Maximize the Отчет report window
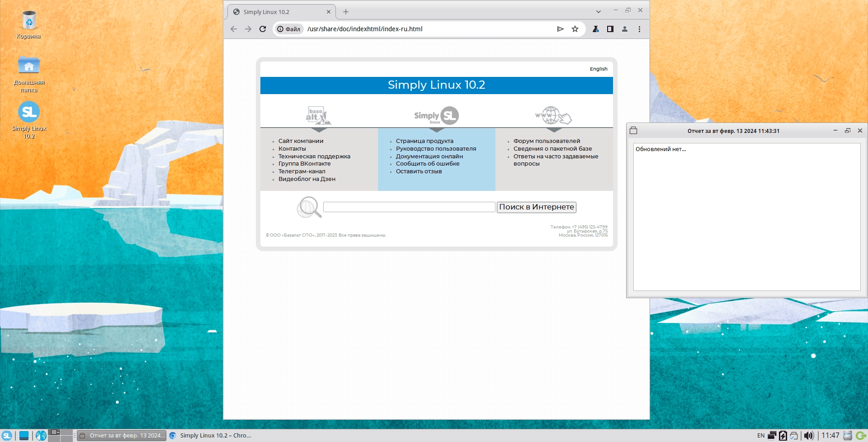This screenshot has height=442, width=868. [x=848, y=131]
